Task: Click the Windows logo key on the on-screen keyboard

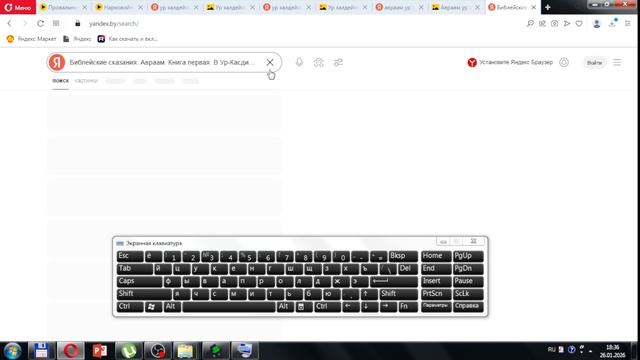Action: pos(153,307)
